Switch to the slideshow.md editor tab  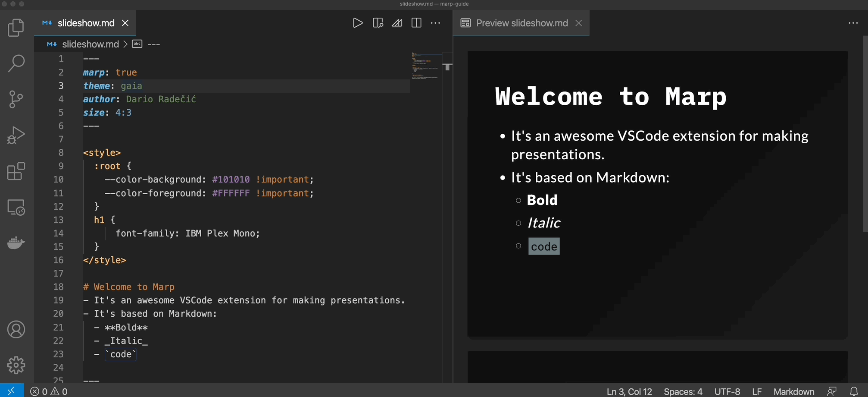coord(86,23)
